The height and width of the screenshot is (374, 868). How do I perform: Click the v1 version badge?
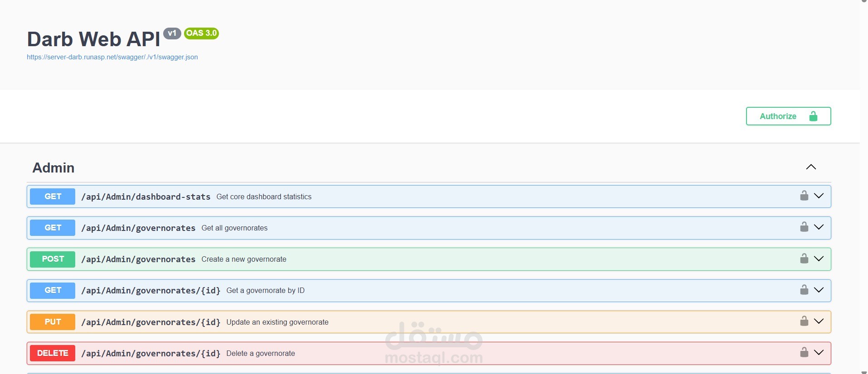coord(172,33)
